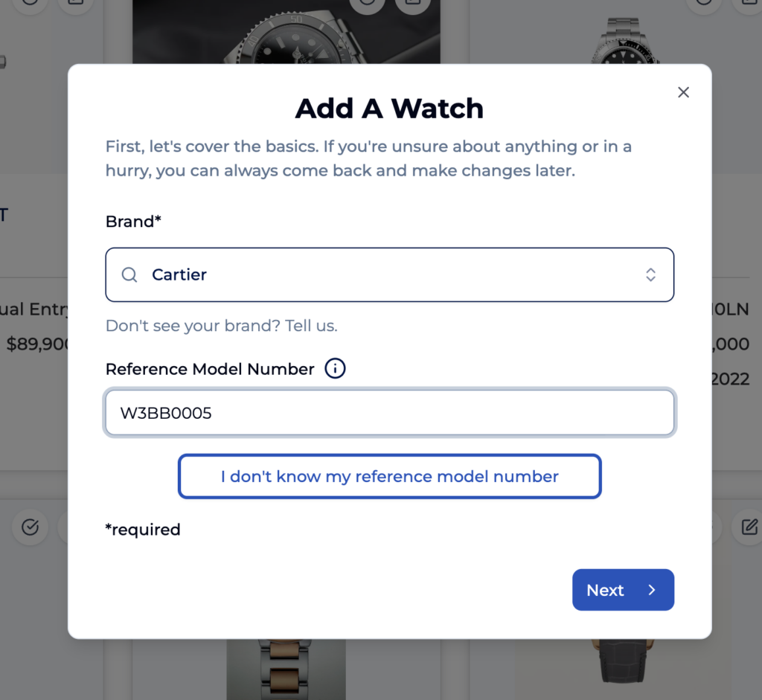Click the checkmark icon on the top-right watch card
This screenshot has width=762, height=700.
tap(704, 4)
